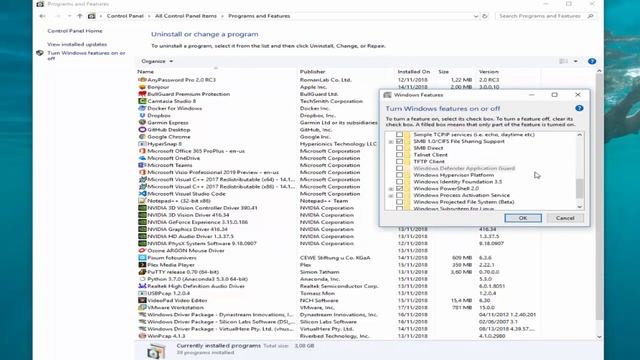Image resolution: width=640 pixels, height=360 pixels.
Task: Navigate to All Control Panel Items breadcrumb
Action: pyautogui.click(x=186, y=16)
